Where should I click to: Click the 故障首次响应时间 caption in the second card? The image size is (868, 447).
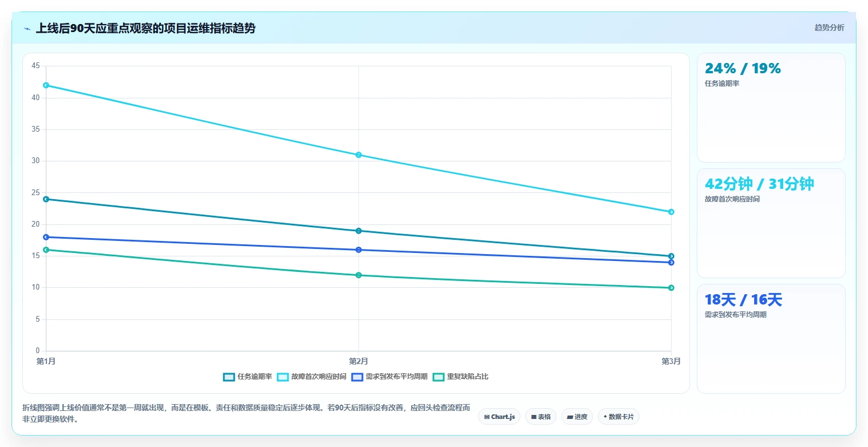click(732, 199)
